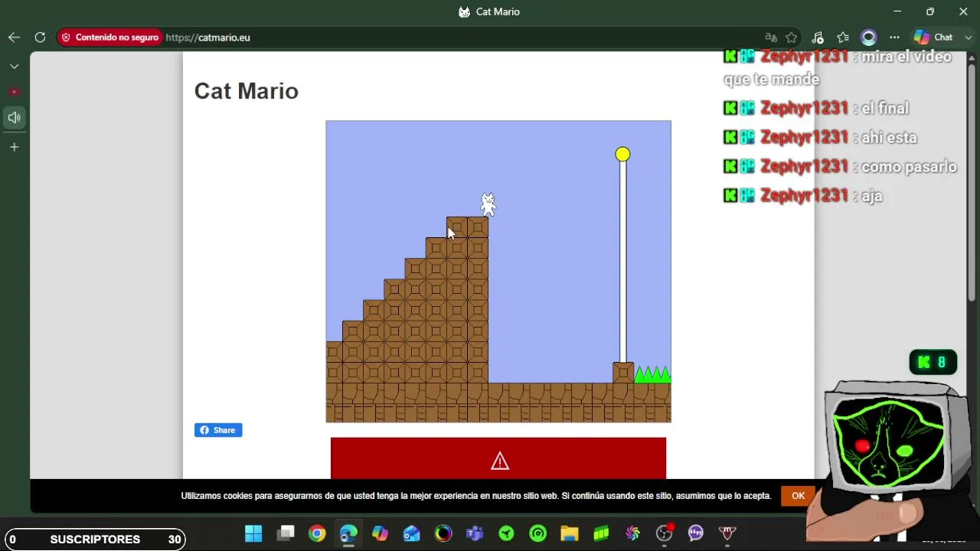The image size is (980, 551).
Task: Open the favorites list icon
Action: pos(843,37)
